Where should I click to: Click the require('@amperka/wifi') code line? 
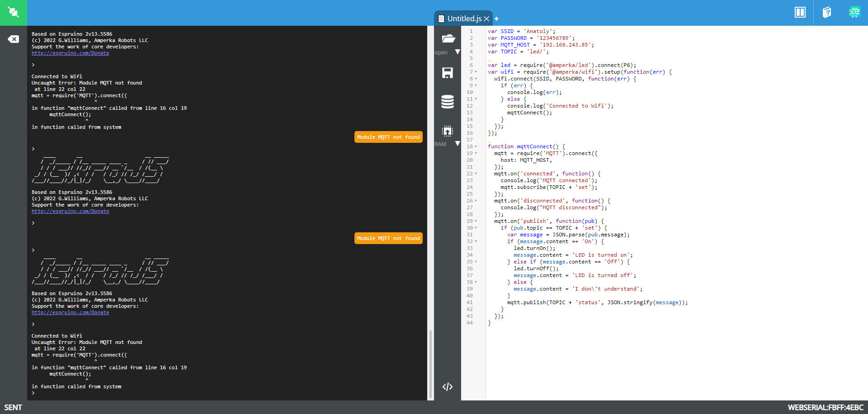pyautogui.click(x=580, y=72)
